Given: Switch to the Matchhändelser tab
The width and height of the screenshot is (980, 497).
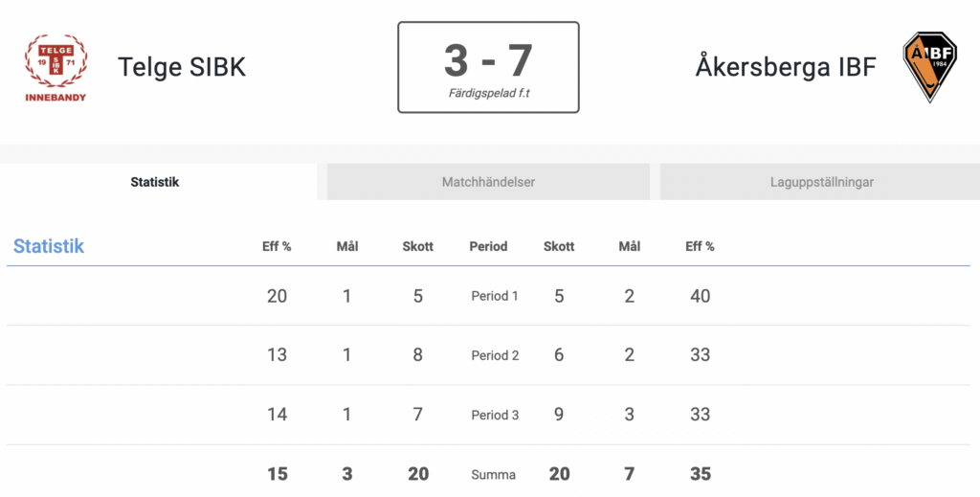Looking at the screenshot, I should [x=488, y=182].
